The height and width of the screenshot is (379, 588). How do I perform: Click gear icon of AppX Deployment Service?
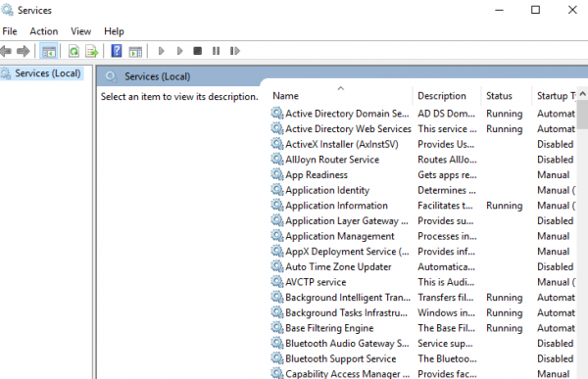click(277, 251)
